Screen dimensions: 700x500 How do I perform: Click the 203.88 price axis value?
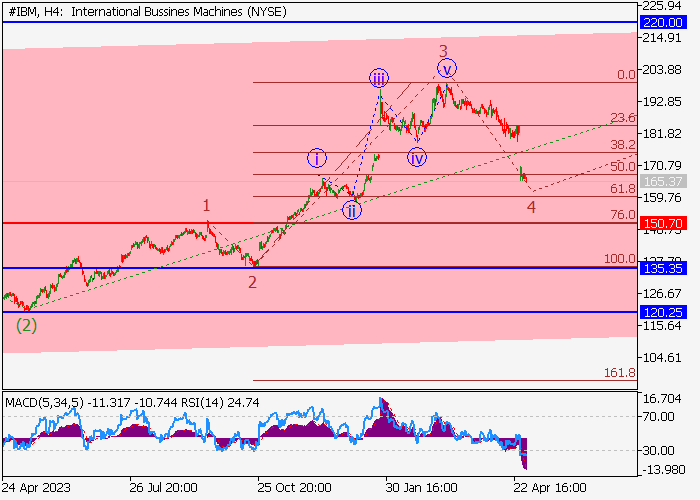662,70
